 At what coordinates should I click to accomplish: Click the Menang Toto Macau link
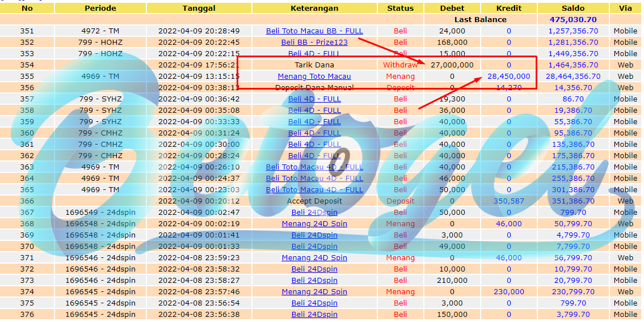[314, 77]
